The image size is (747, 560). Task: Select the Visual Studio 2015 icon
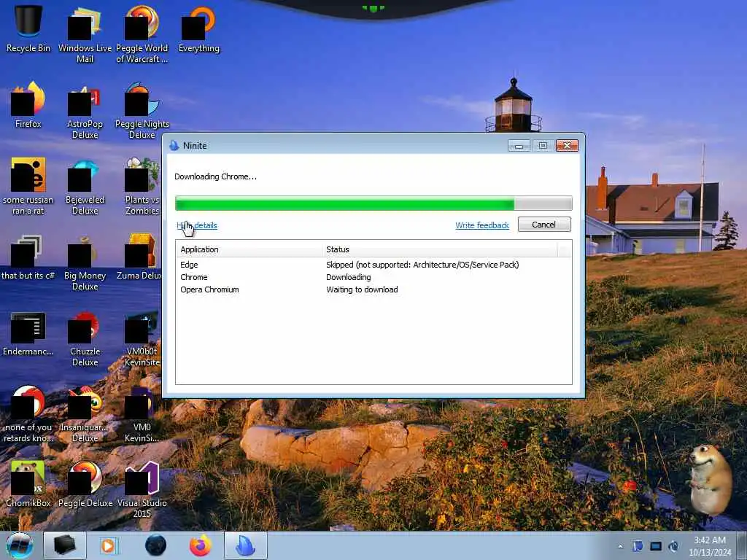click(142, 489)
